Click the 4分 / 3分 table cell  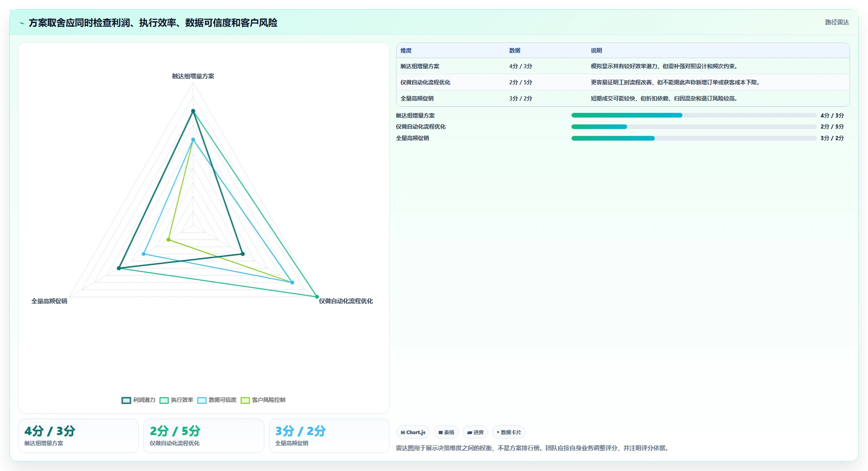click(521, 66)
